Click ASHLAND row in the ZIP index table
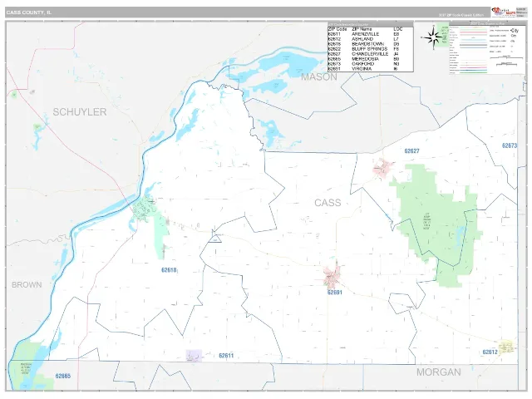The image size is (532, 399). (x=370, y=39)
